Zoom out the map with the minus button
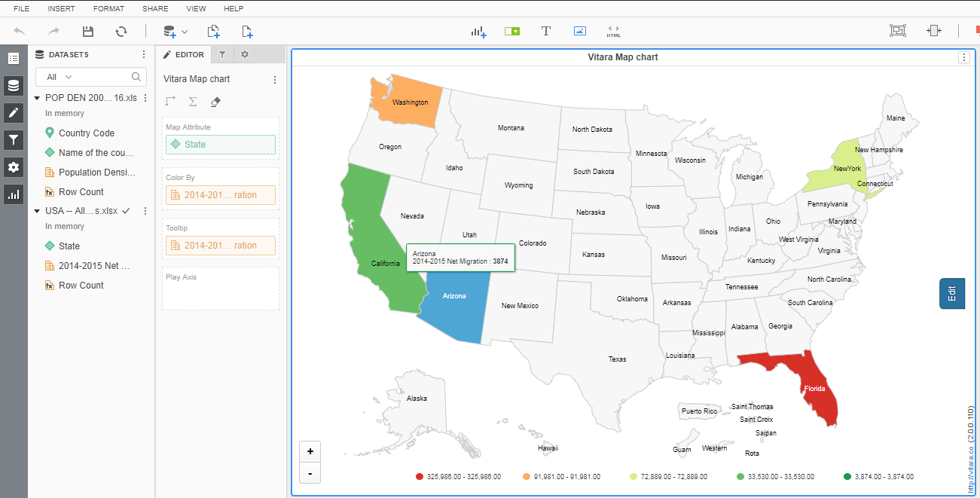Image resolution: width=980 pixels, height=498 pixels. tap(310, 473)
